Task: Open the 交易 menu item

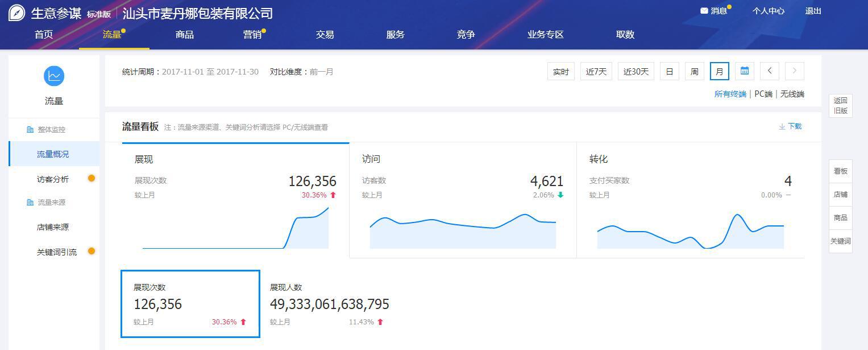Action: 324,35
